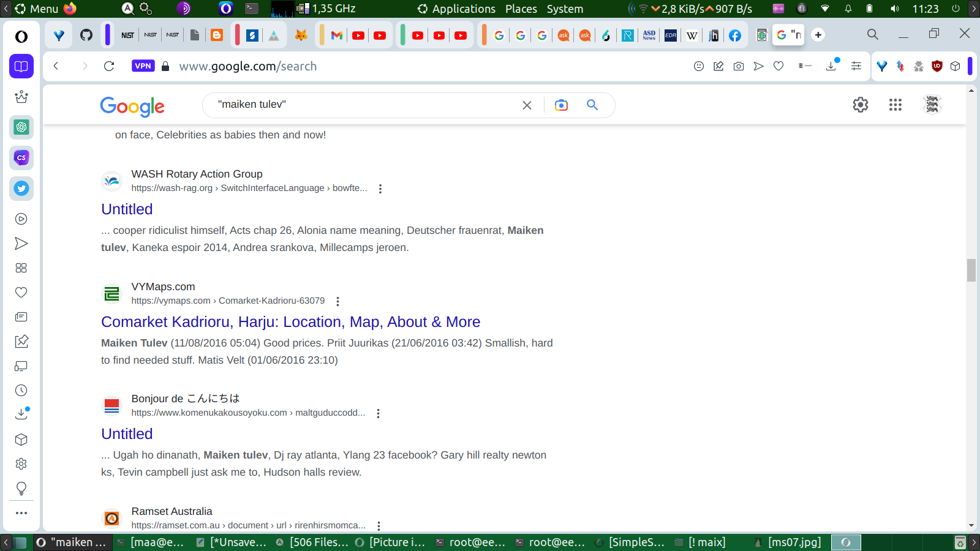
Task: Open the Untitled link under Bonjour de
Action: [127, 434]
